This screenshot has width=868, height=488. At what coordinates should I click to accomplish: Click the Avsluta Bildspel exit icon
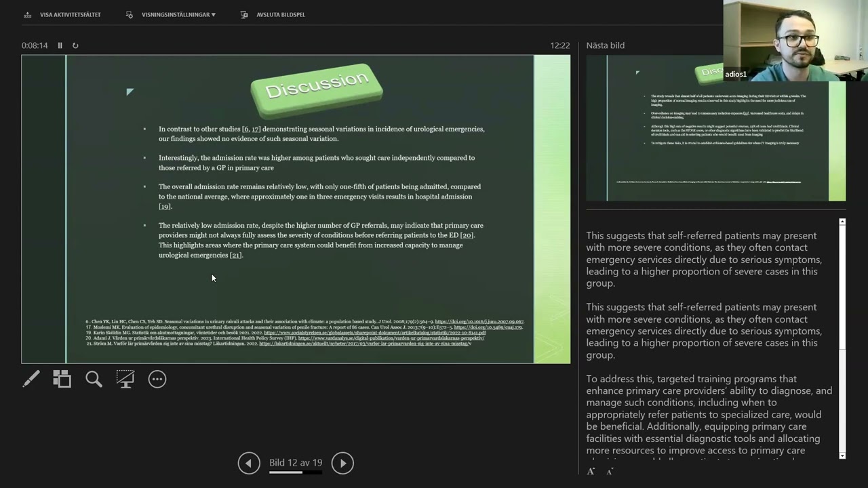pyautogui.click(x=244, y=14)
